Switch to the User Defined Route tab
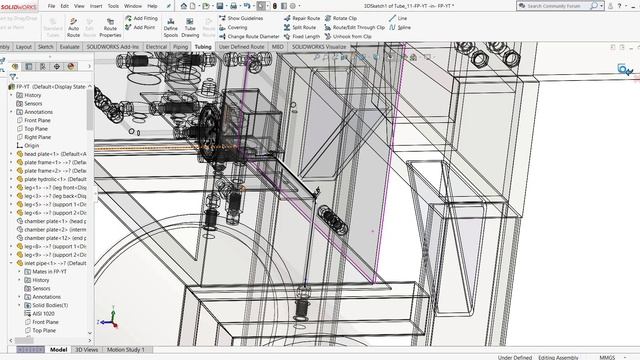This screenshot has height=360, width=640. coord(242,47)
